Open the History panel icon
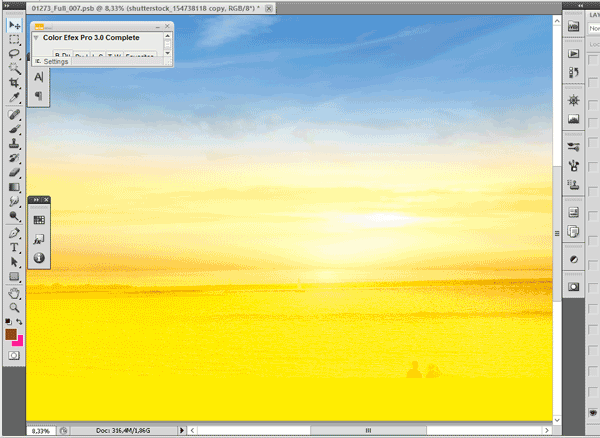The image size is (600, 438). coord(573,72)
